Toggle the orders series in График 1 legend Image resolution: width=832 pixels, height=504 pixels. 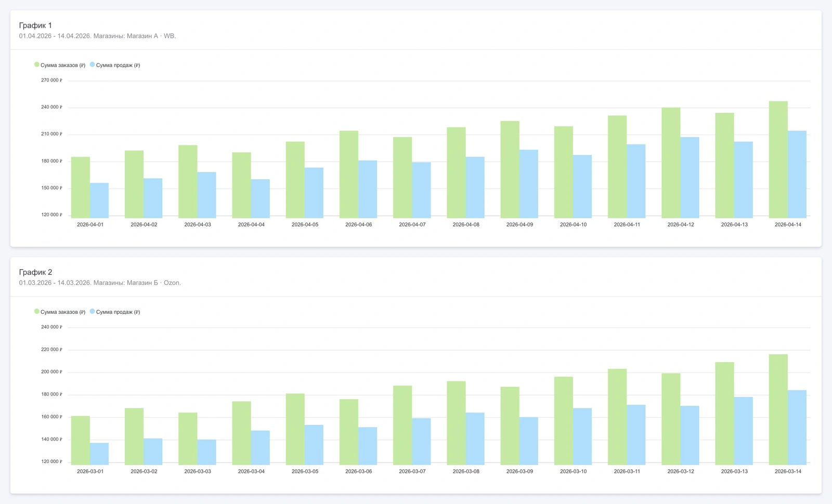coord(60,65)
